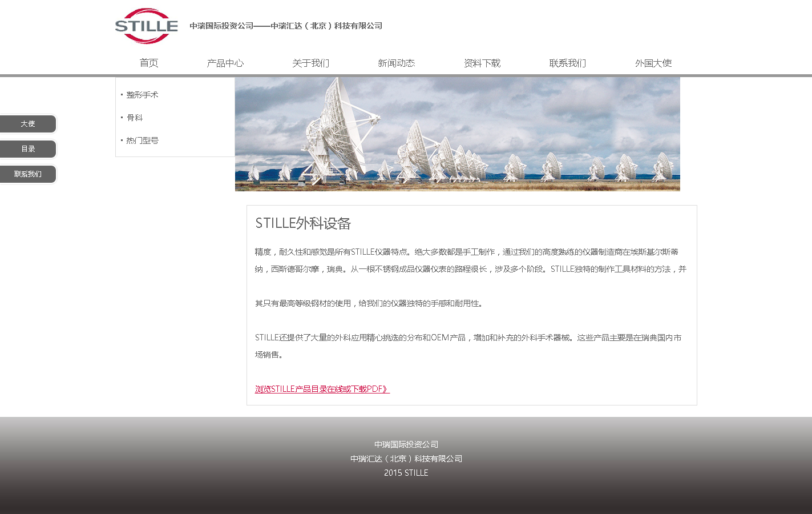Select 整形手术 in the sidebar
The image size is (812, 514).
click(x=142, y=94)
